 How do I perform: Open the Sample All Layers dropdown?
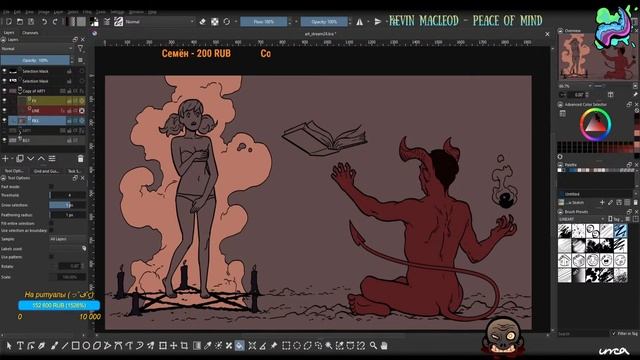68,239
